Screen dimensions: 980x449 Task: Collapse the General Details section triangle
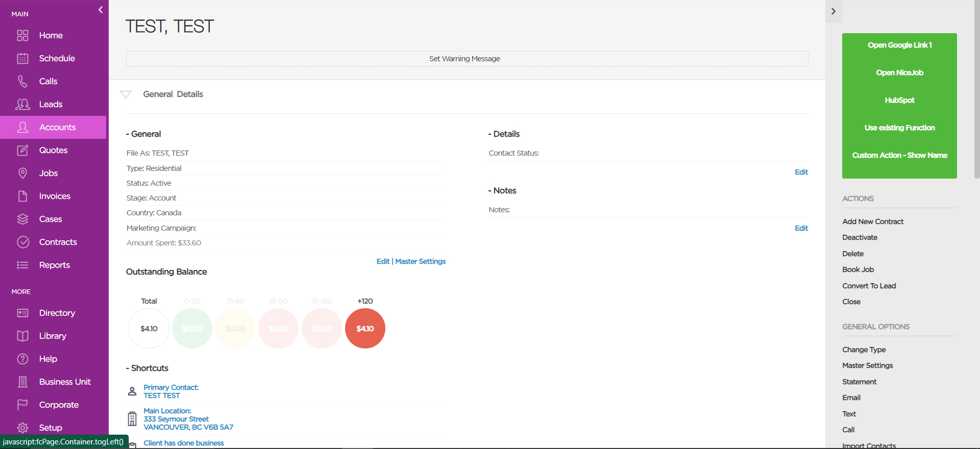126,94
